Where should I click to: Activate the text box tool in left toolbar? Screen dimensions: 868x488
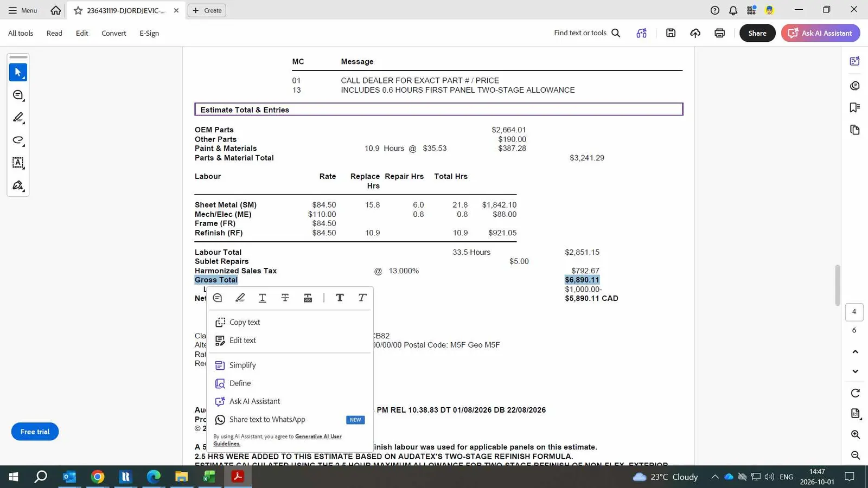point(18,163)
